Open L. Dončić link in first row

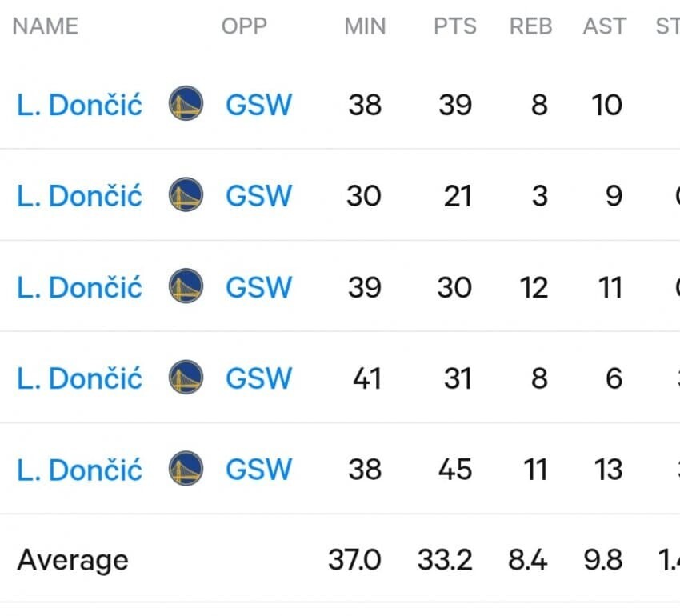tap(79, 105)
